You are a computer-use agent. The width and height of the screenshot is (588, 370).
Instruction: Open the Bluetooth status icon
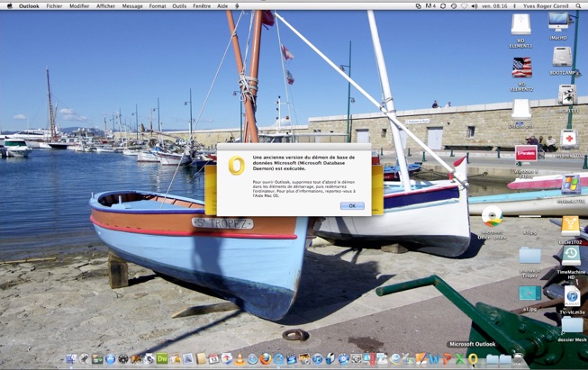coord(514,6)
